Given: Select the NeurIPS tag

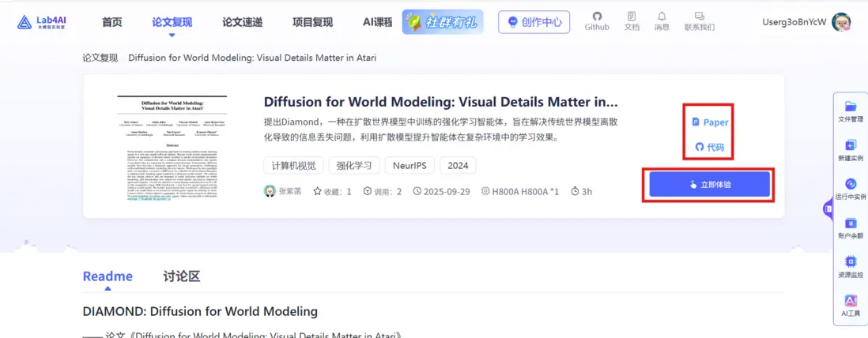Looking at the screenshot, I should click(x=409, y=165).
